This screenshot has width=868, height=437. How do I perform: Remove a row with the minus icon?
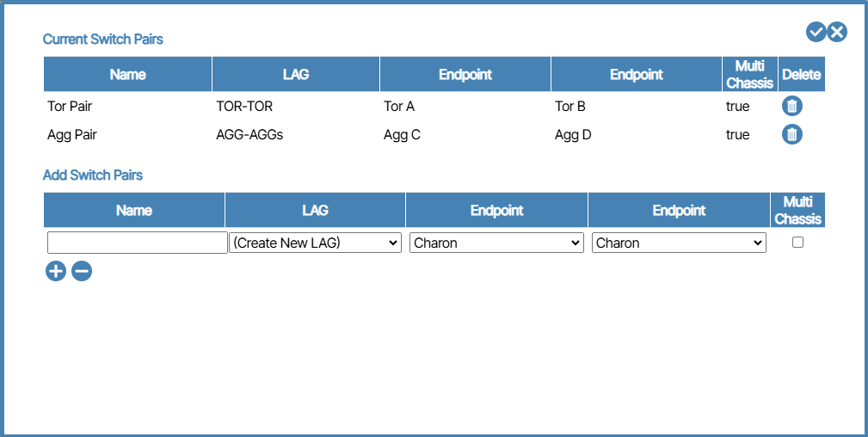[x=82, y=271]
